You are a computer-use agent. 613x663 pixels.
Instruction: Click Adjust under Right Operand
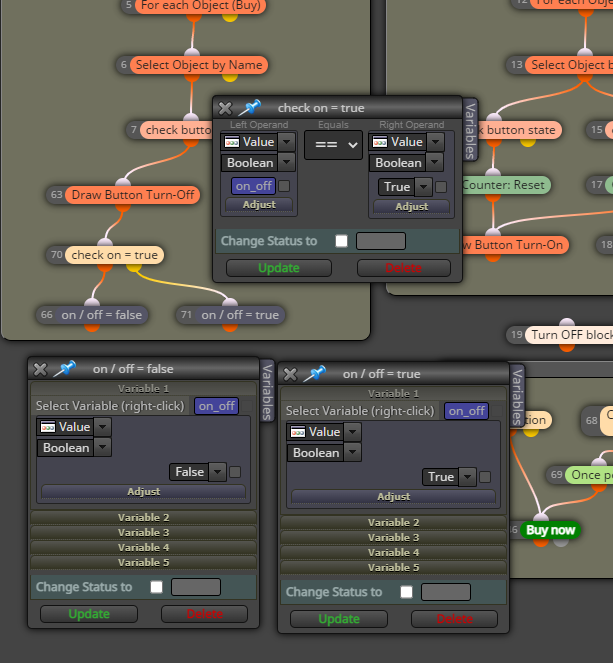[412, 206]
